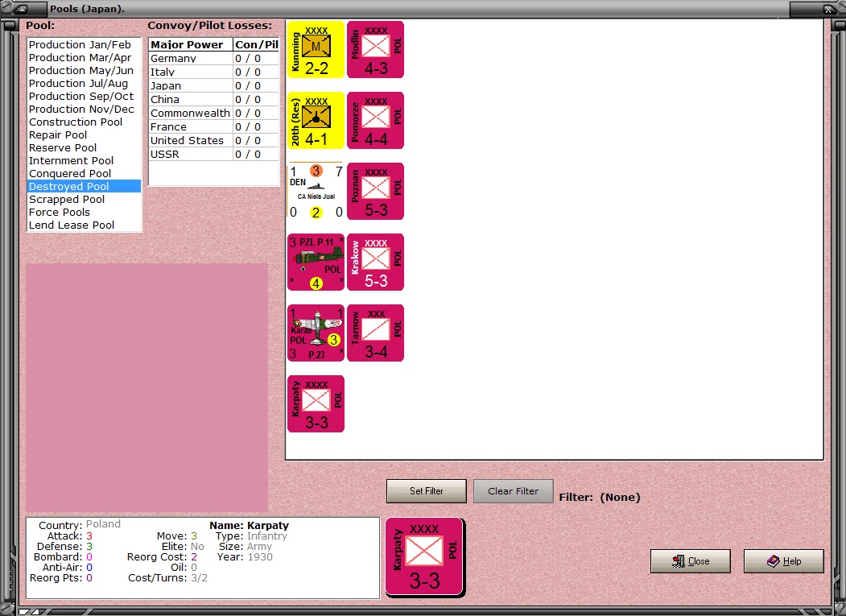Viewport: 846px width, 616px height.
Task: Open Production Sep/Oct pool
Action: point(85,97)
